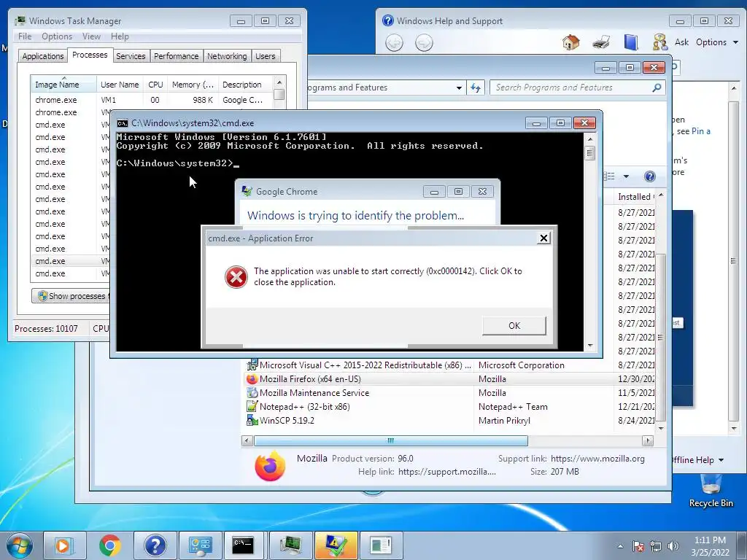Show hidden tray icons arrow

point(620,546)
